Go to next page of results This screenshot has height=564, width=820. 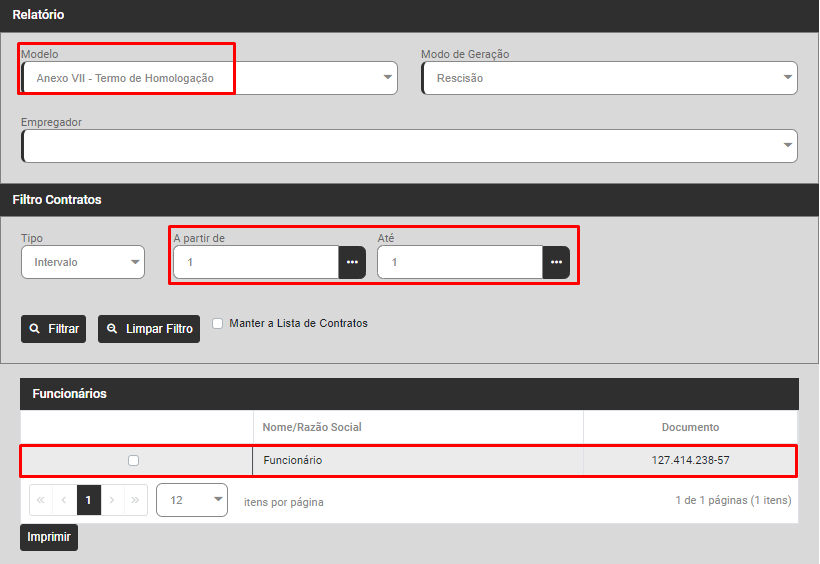112,500
